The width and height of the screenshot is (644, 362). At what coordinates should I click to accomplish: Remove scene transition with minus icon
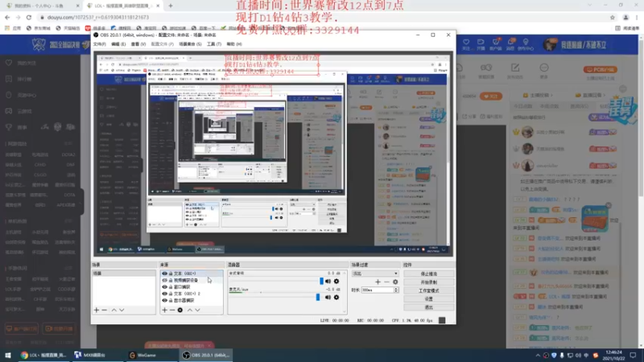coord(386,282)
